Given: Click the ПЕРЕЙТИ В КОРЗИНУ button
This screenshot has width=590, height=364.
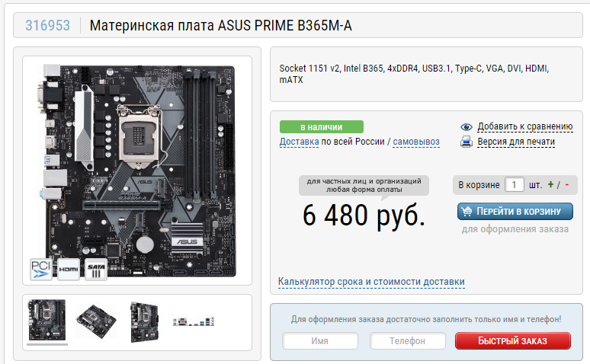Looking at the screenshot, I should (515, 212).
